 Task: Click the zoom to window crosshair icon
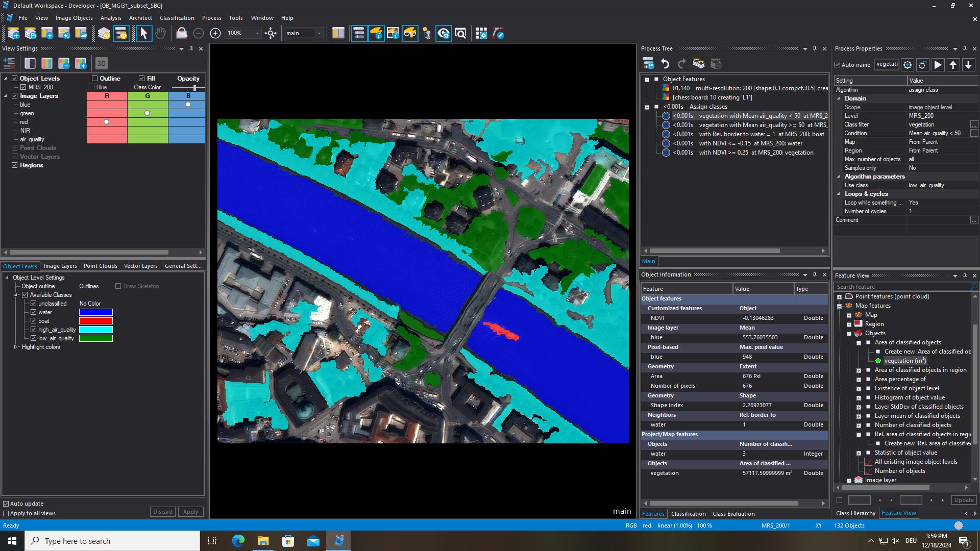pyautogui.click(x=271, y=34)
